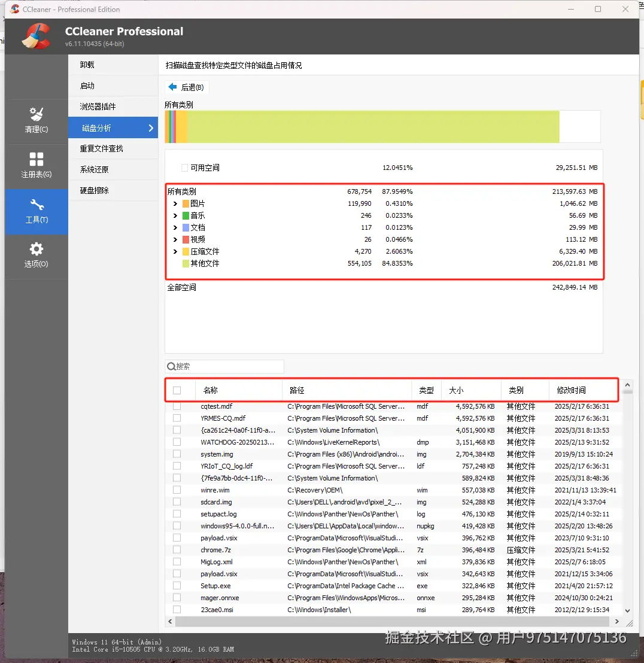
Task: Sort file list by 修改时间 column
Action: coord(583,390)
